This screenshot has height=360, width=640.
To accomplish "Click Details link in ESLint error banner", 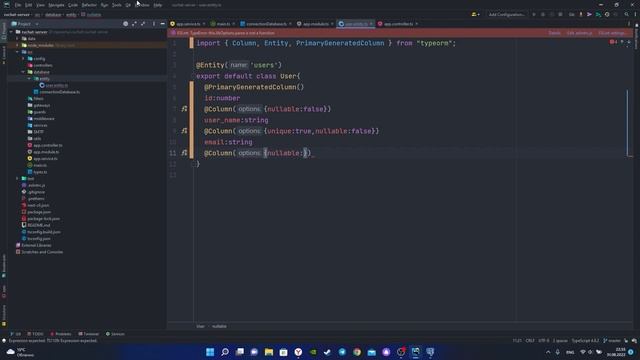I will [554, 33].
